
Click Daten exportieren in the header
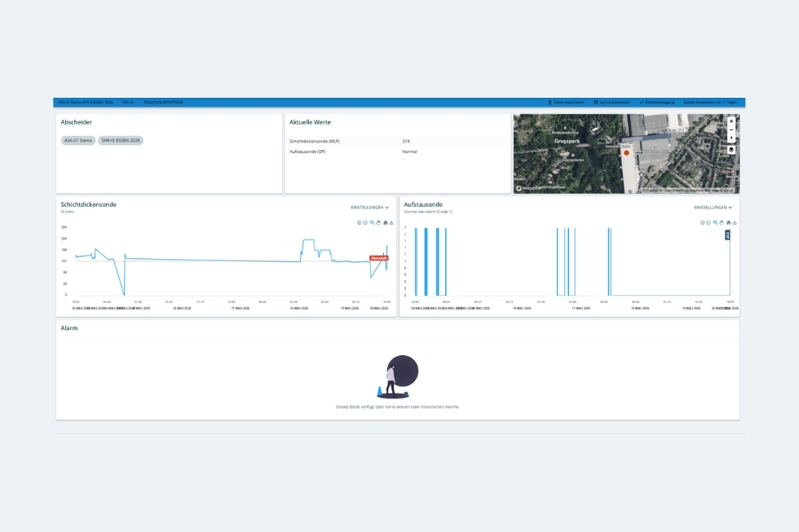(x=566, y=103)
